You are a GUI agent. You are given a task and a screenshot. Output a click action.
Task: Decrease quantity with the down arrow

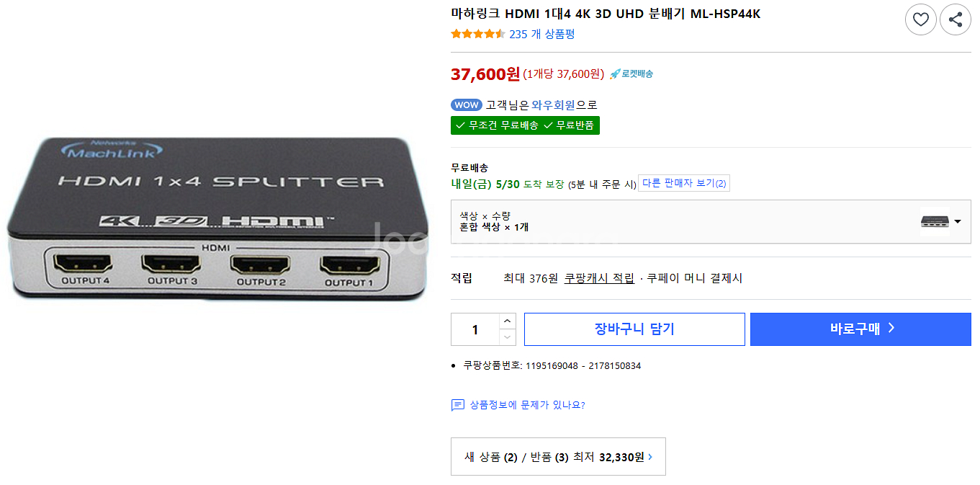(508, 337)
